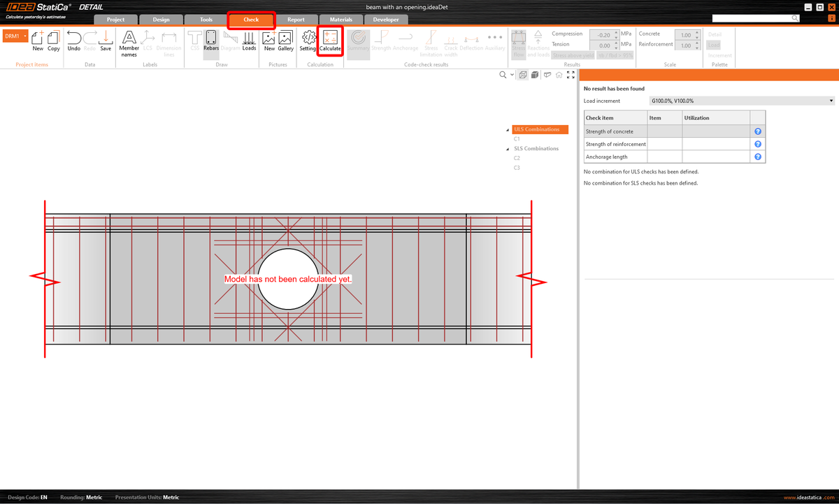The height and width of the screenshot is (504, 839).
Task: Open the Materials tab
Action: coord(340,20)
